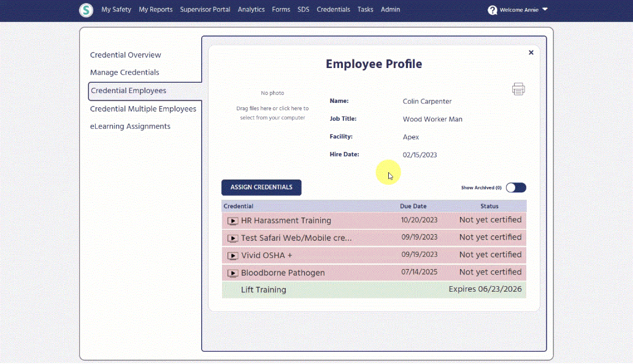This screenshot has height=364, width=633.
Task: Toggle the Show Archived switch
Action: tap(516, 188)
